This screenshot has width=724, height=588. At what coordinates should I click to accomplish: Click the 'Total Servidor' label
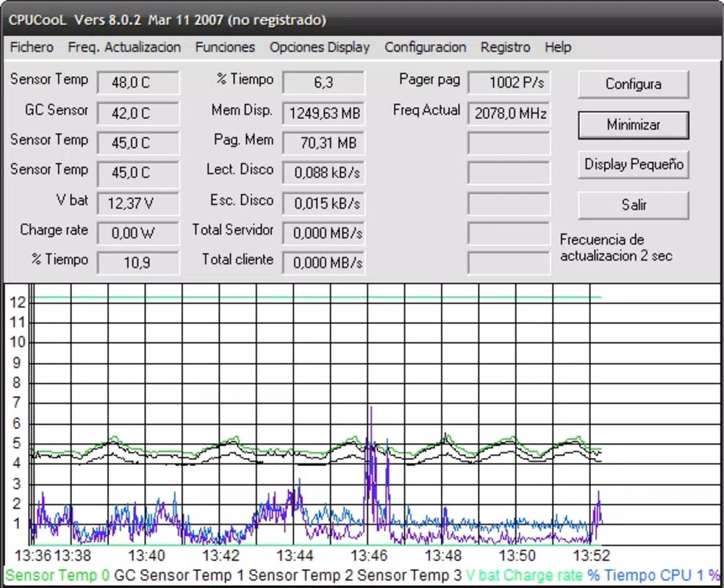233,230
